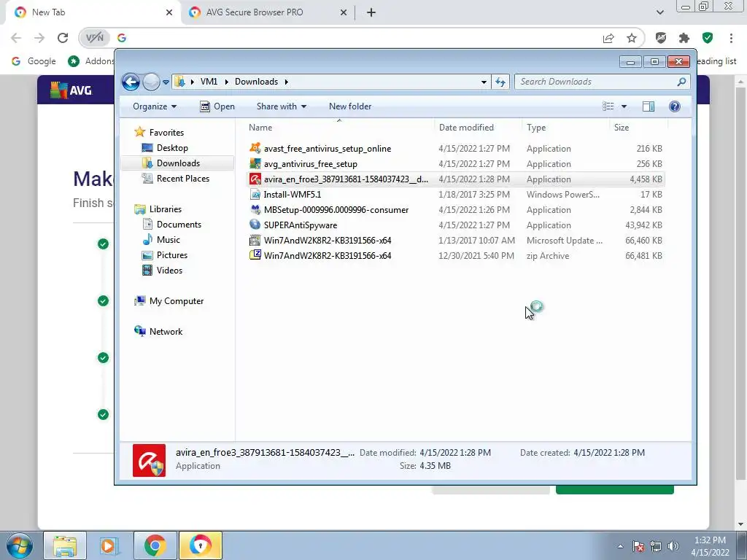
Task: Sort by the Size column header
Action: [x=622, y=127]
